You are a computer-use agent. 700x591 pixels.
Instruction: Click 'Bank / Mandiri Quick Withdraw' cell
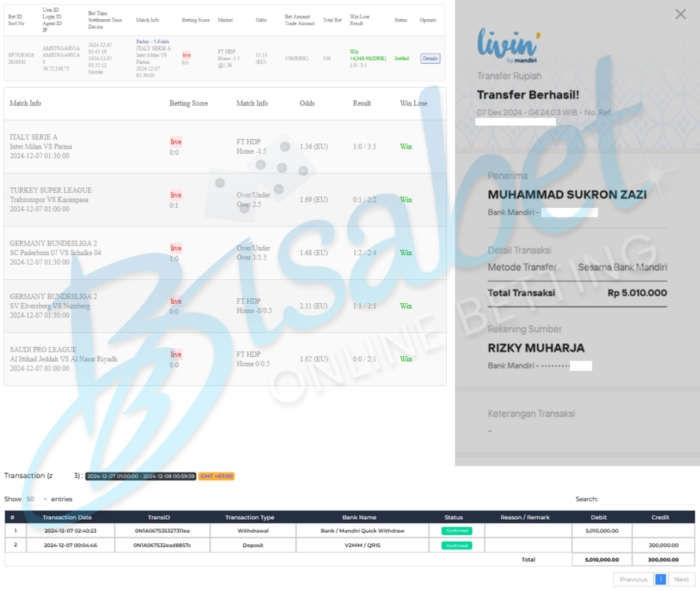(362, 531)
